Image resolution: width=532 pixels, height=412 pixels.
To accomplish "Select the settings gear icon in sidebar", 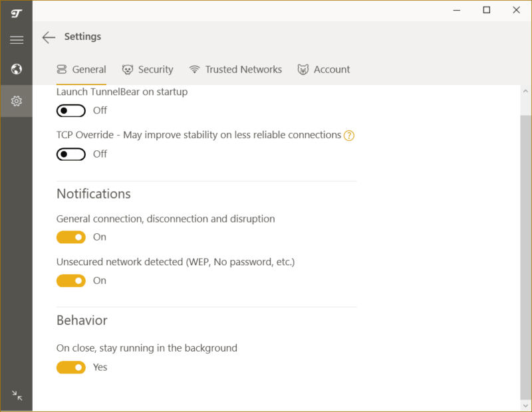I will click(16, 101).
